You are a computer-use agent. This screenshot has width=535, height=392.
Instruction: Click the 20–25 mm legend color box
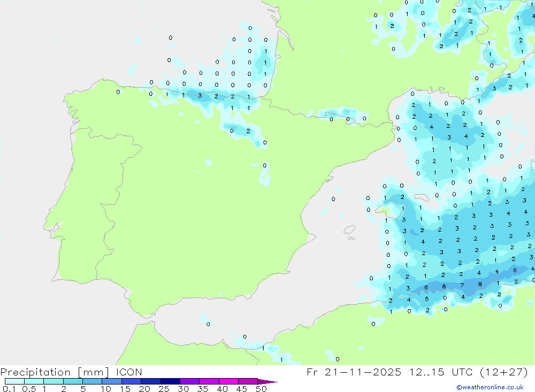point(151,381)
